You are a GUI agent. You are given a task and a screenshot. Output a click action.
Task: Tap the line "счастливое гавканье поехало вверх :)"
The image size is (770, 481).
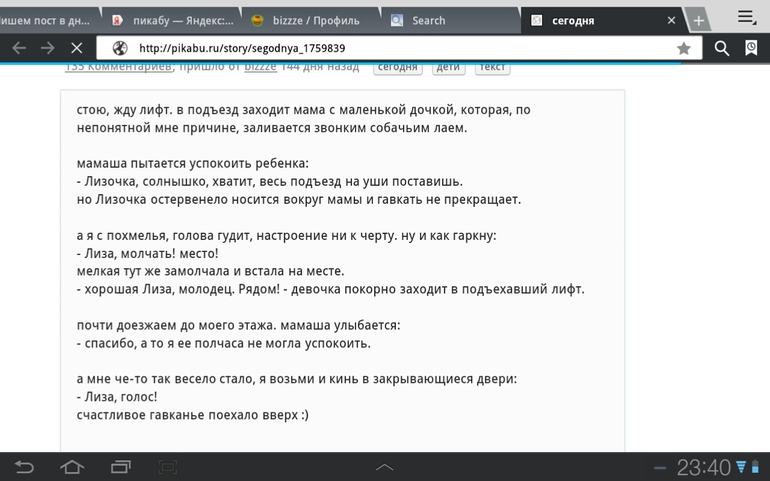click(x=192, y=415)
